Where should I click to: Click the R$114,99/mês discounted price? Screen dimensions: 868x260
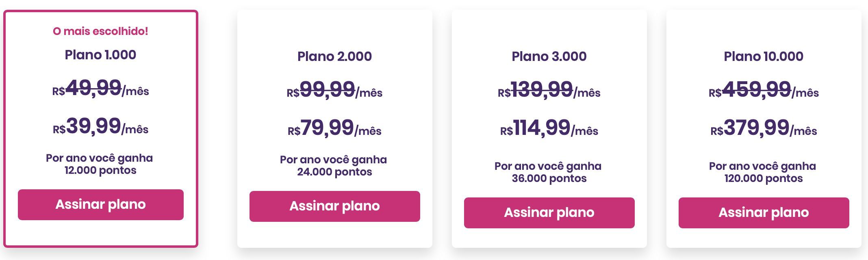(x=549, y=128)
